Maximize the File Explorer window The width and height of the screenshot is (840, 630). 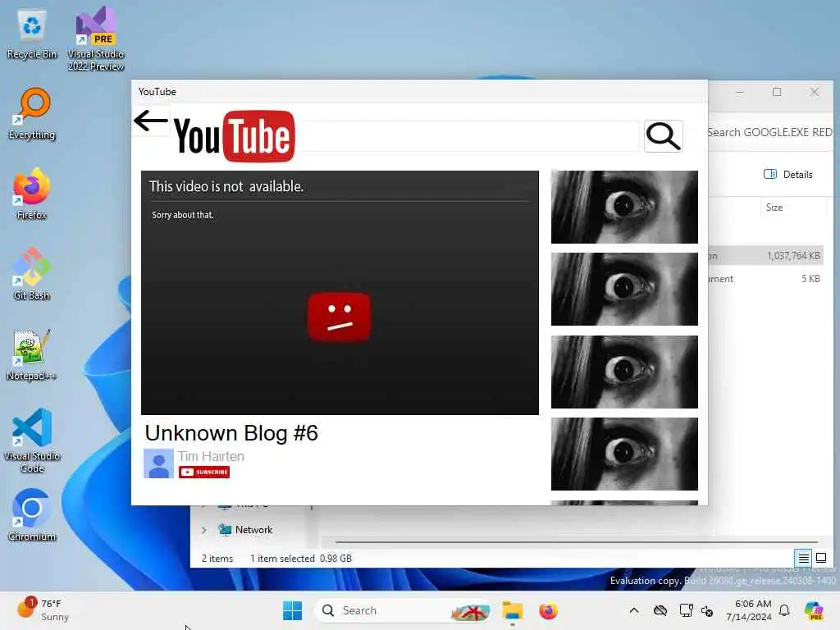click(777, 92)
